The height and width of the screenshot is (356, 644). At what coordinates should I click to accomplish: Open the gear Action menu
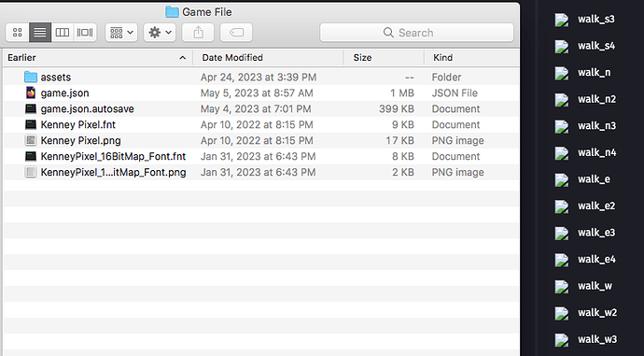(160, 33)
